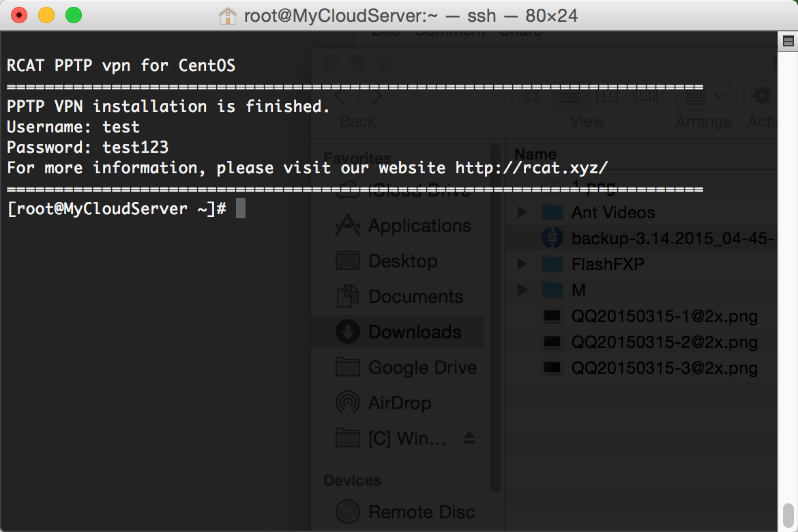The image size is (798, 532).
Task: Toggle the split pane button at top right
Action: click(x=788, y=41)
